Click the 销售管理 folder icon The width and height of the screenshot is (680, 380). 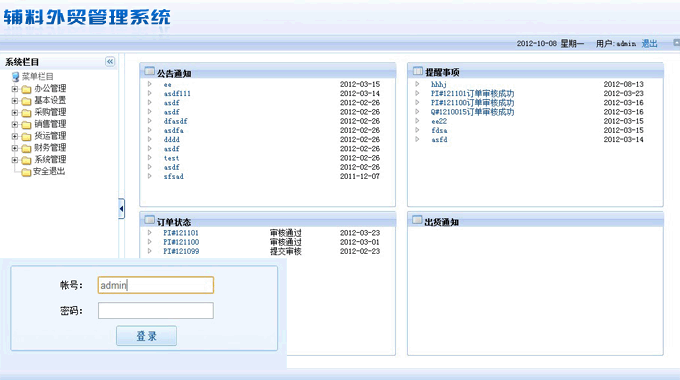(x=26, y=125)
